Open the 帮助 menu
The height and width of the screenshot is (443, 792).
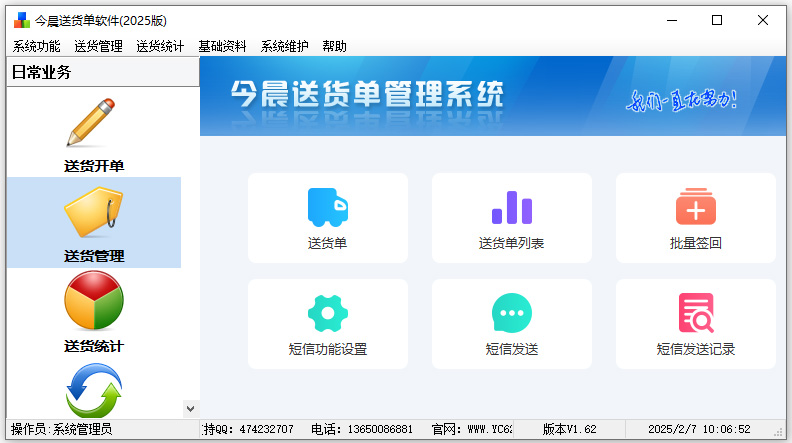pyautogui.click(x=334, y=46)
